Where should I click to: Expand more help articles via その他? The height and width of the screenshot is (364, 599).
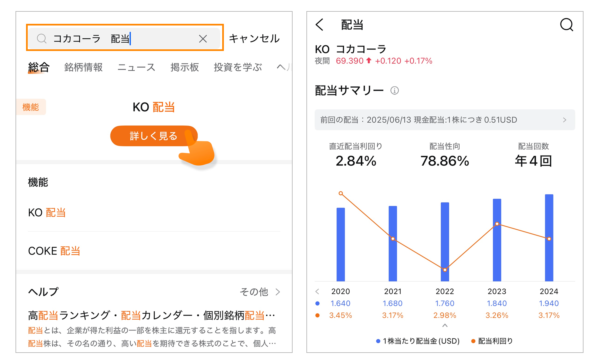[x=260, y=292]
